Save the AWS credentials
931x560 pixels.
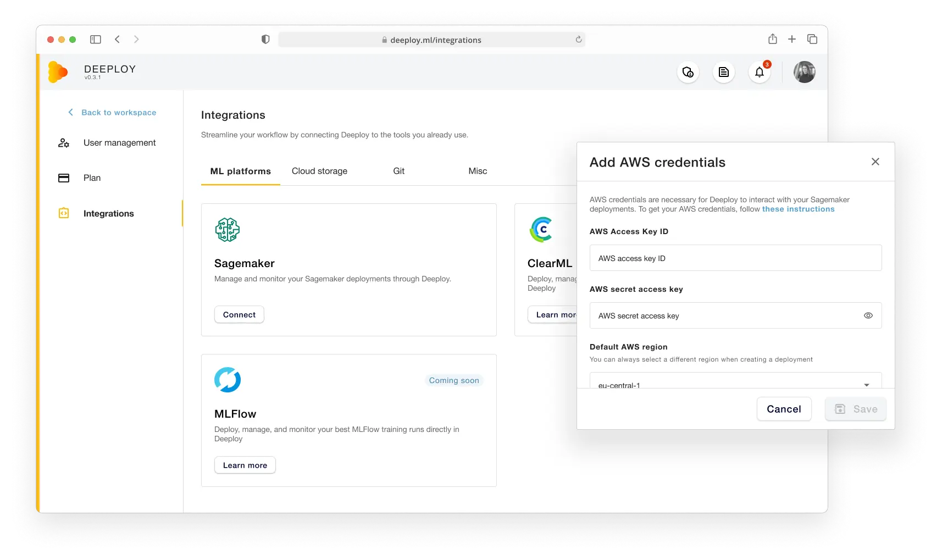point(856,409)
